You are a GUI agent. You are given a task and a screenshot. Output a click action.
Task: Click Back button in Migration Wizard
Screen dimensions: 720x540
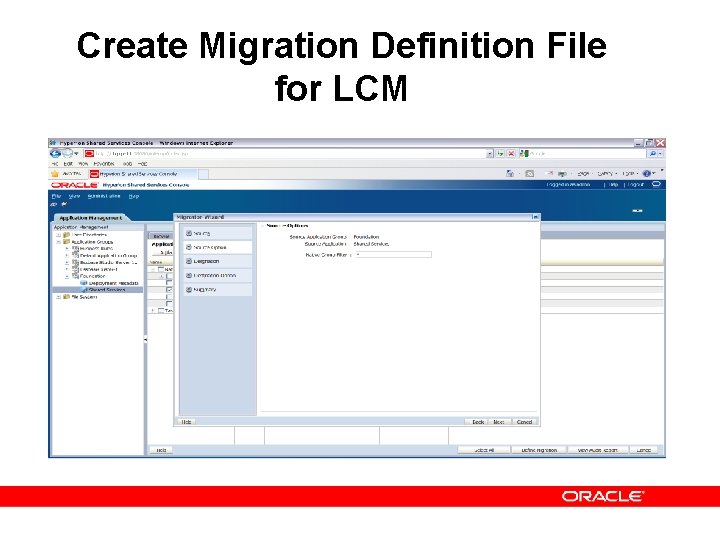[478, 422]
